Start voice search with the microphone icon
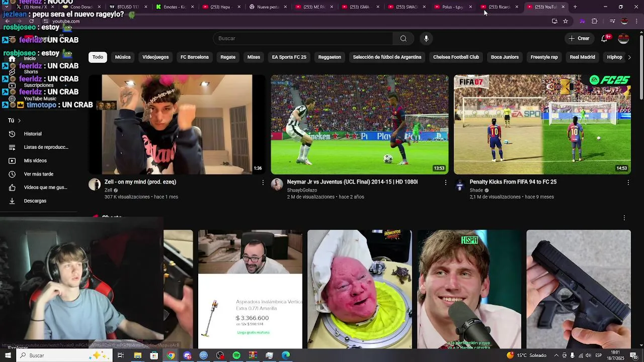 pyautogui.click(x=426, y=39)
